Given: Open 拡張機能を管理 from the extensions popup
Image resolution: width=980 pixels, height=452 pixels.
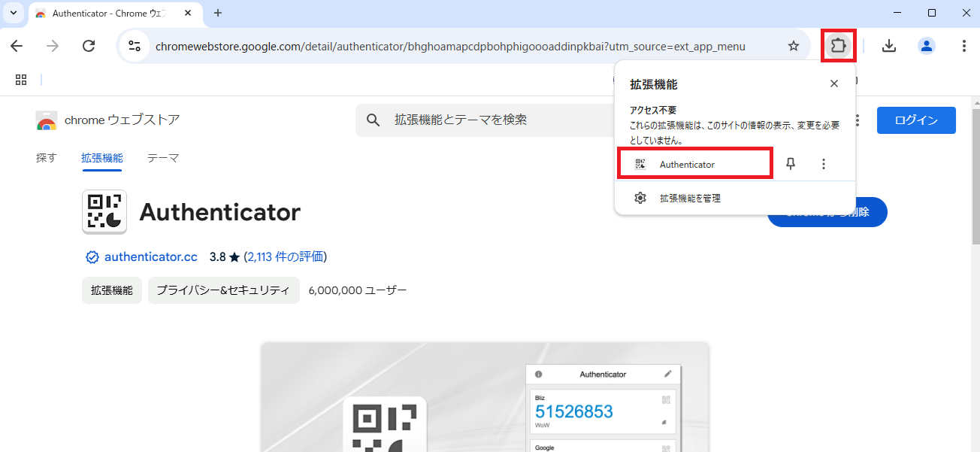Looking at the screenshot, I should [689, 198].
